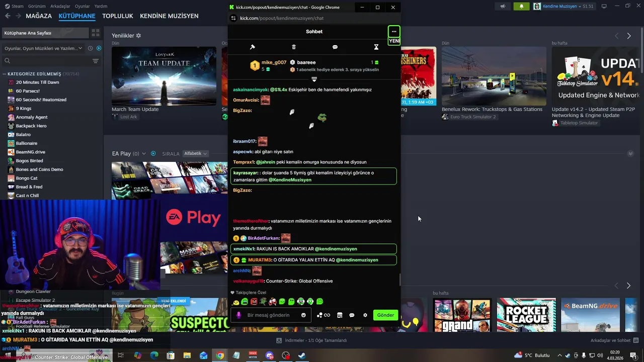Open the Steam menu
The height and width of the screenshot is (362, 644).
click(x=14, y=6)
